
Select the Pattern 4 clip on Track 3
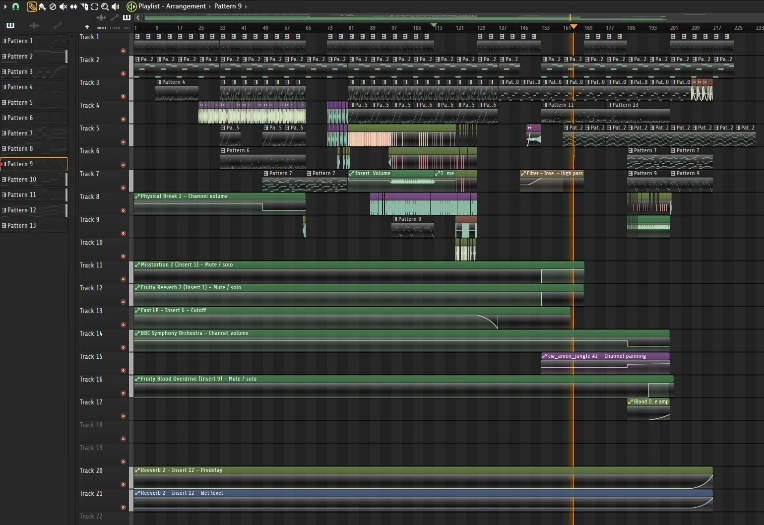pos(177,90)
